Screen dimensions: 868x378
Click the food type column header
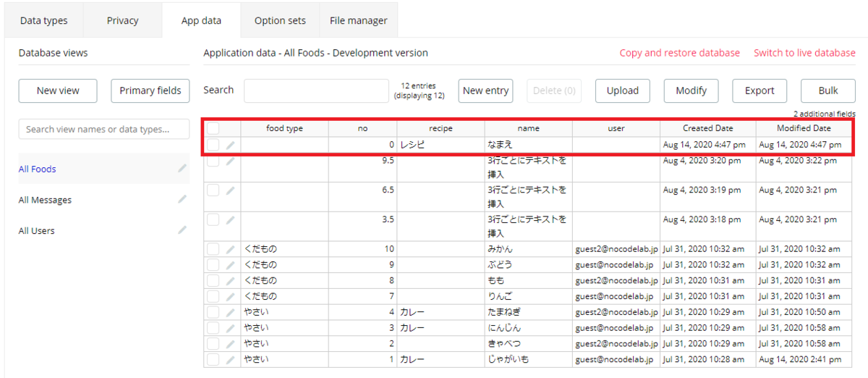[284, 128]
